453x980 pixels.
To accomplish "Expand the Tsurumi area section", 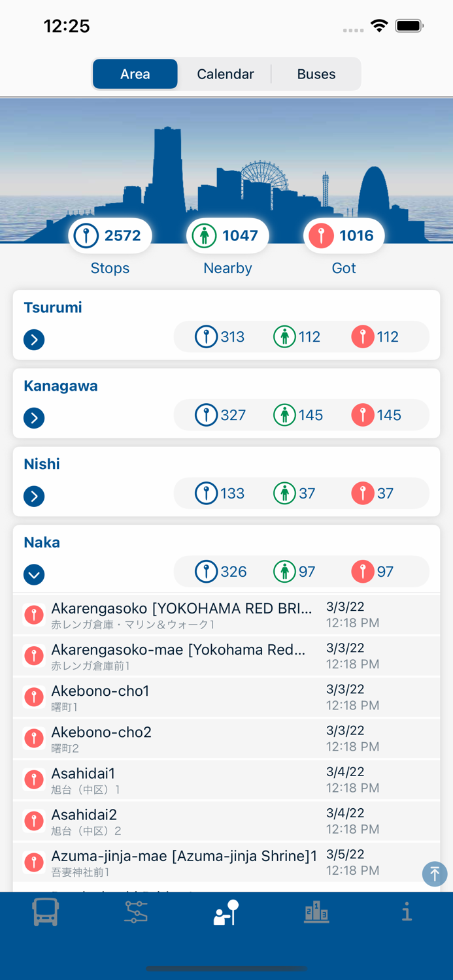I will coord(34,340).
